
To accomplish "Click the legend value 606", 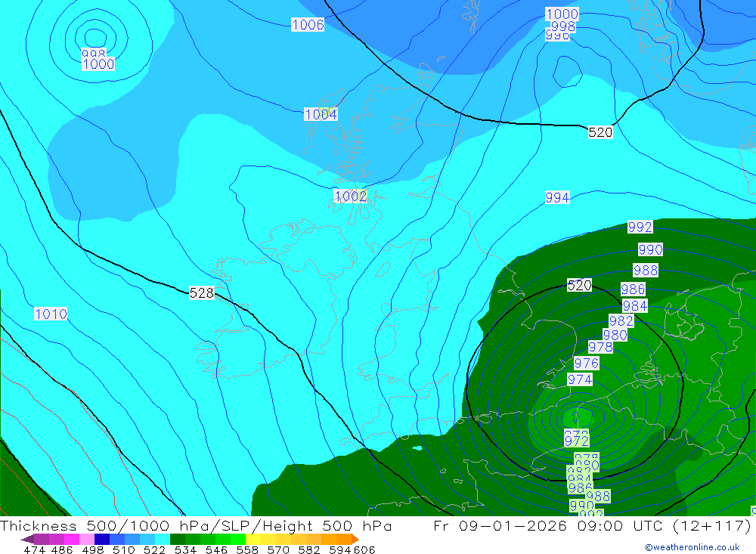I will coord(364,549).
